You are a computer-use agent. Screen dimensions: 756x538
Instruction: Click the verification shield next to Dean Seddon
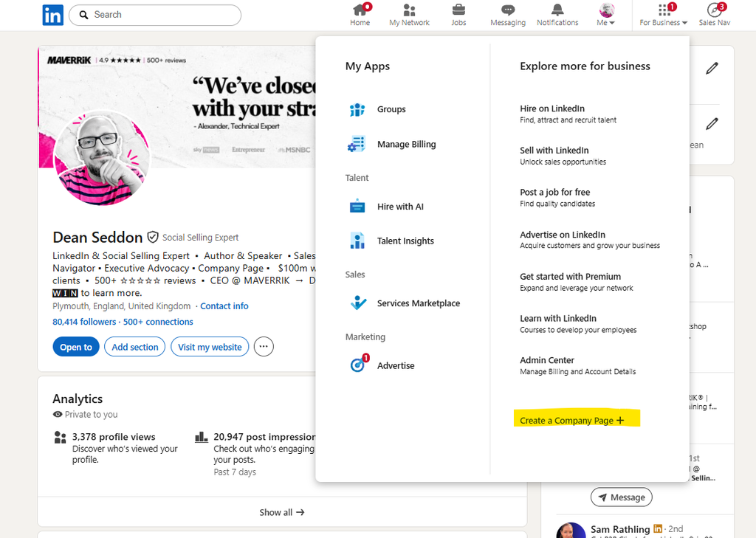click(x=153, y=237)
